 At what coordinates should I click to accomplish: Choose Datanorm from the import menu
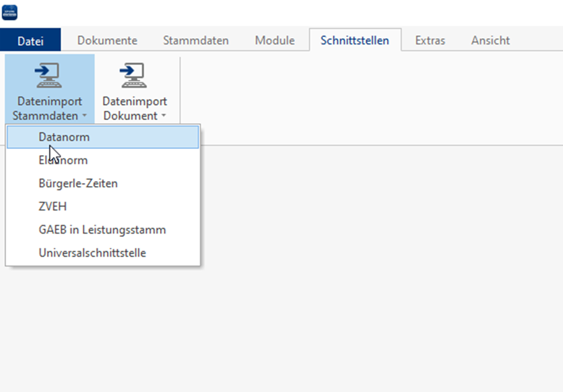tap(64, 137)
